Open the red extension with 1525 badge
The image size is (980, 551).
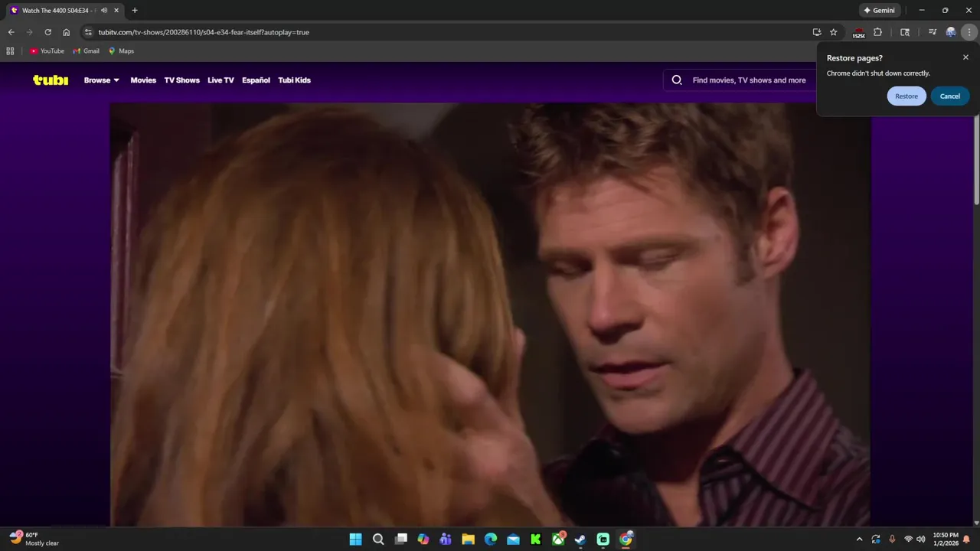pyautogui.click(x=859, y=32)
